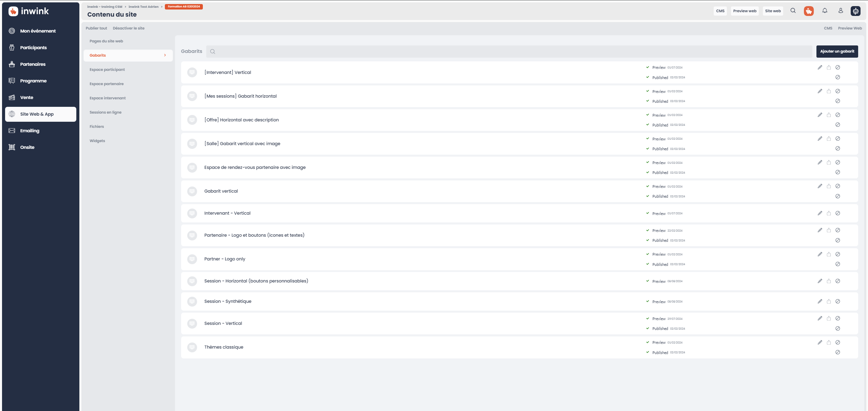Click Preview web button in top header
This screenshot has width=868, height=411.
pyautogui.click(x=745, y=11)
